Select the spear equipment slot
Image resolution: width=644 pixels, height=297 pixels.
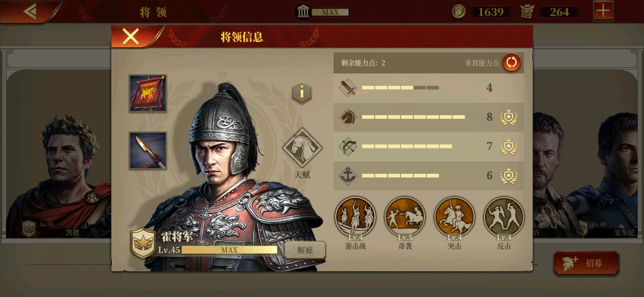148,151
